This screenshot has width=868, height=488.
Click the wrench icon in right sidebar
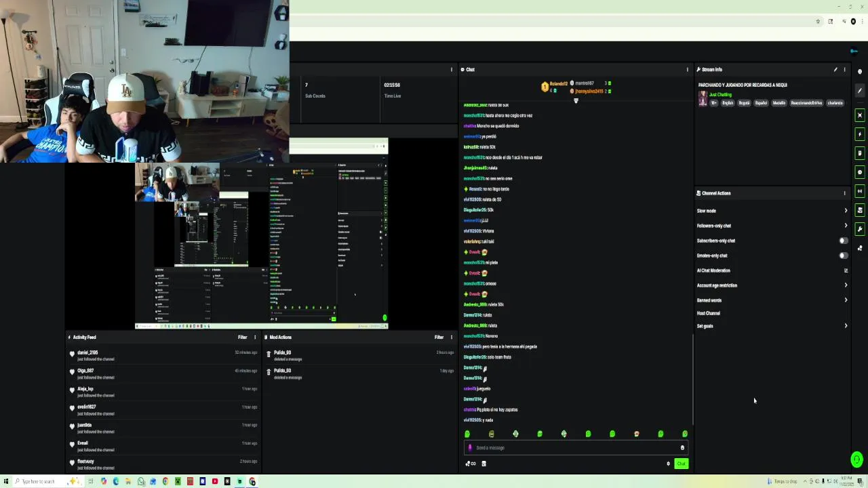(860, 229)
